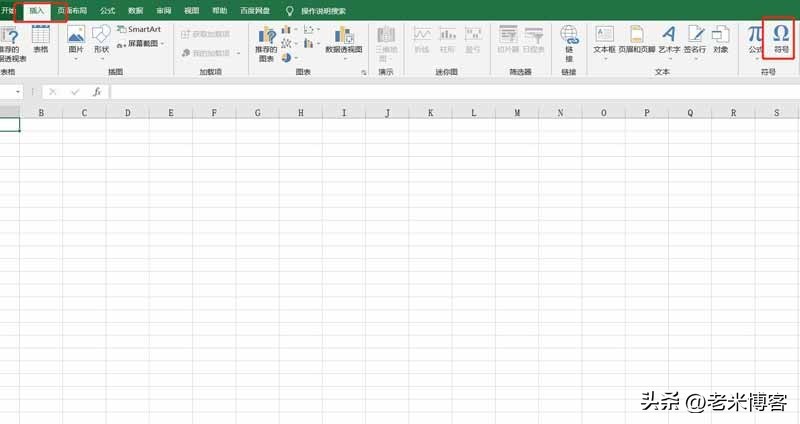
Task: Click the fx insert function button
Action: [x=97, y=91]
